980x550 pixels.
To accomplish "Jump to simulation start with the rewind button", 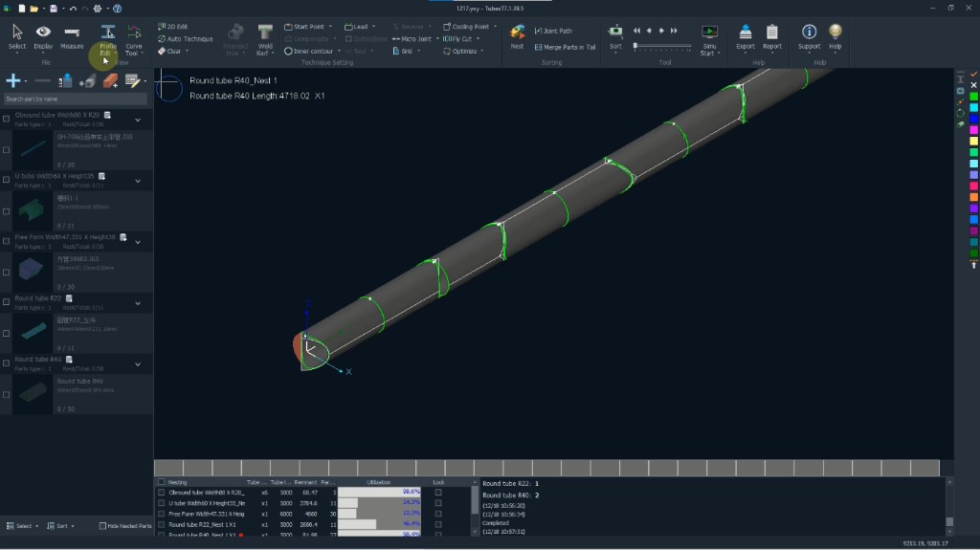I will [x=636, y=30].
